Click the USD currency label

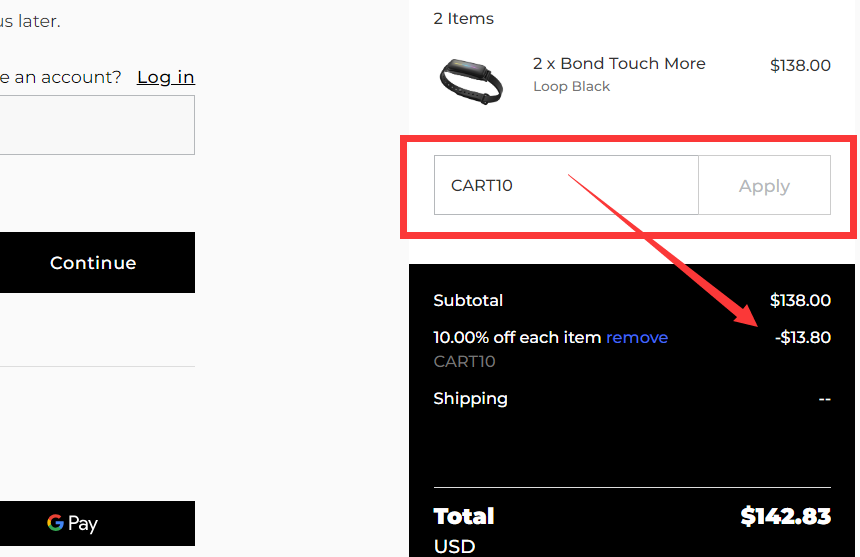pos(454,546)
